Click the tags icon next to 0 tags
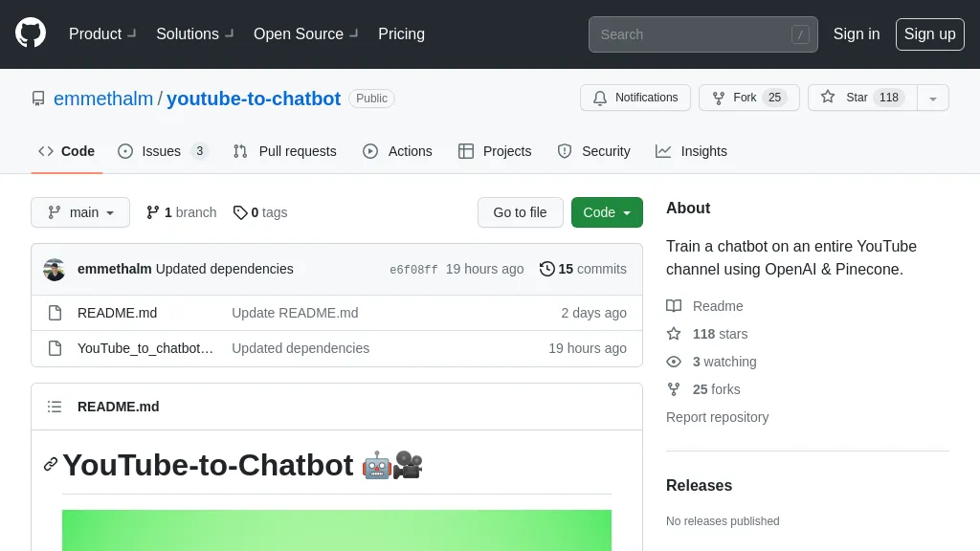This screenshot has height=551, width=980. (240, 212)
